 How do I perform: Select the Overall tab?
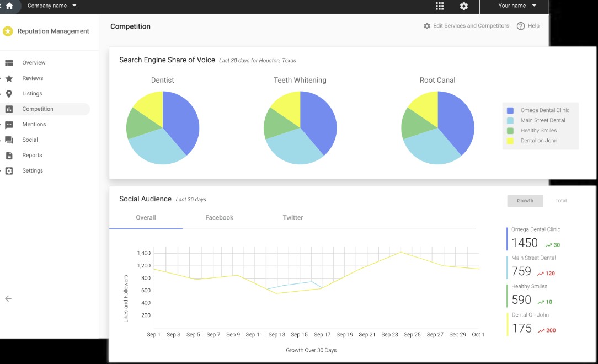(146, 218)
